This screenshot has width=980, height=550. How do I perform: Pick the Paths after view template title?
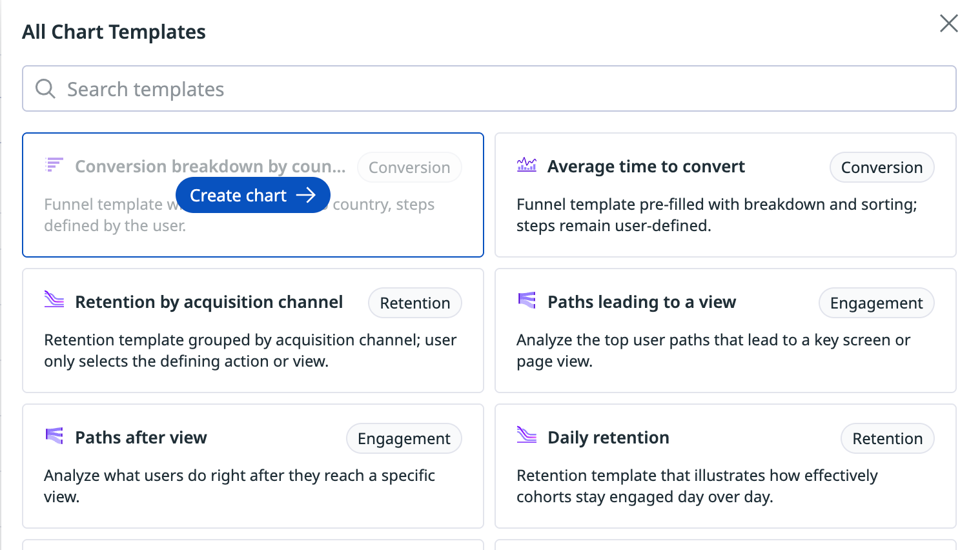tap(141, 438)
